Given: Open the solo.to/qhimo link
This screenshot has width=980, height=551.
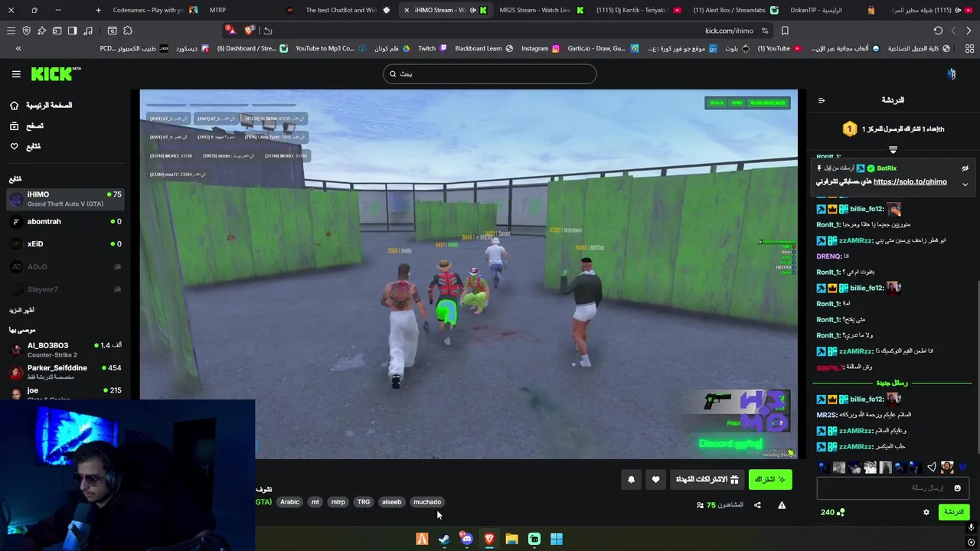Looking at the screenshot, I should [910, 182].
